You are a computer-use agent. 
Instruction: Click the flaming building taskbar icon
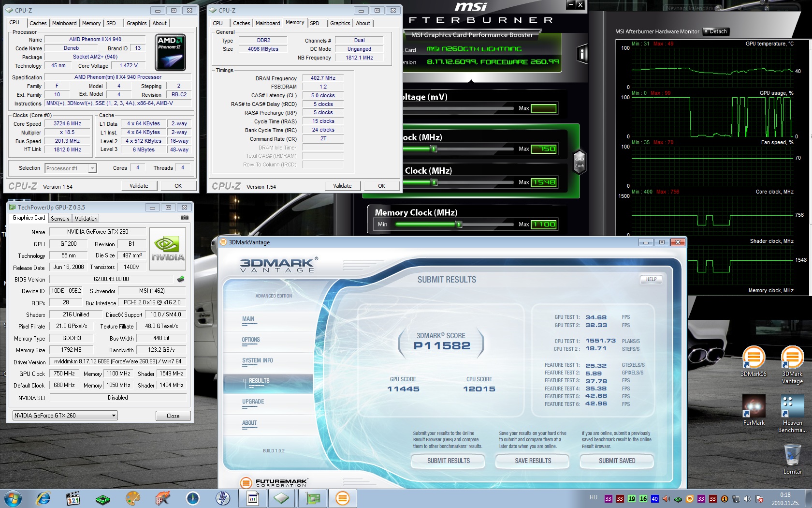[x=163, y=498]
